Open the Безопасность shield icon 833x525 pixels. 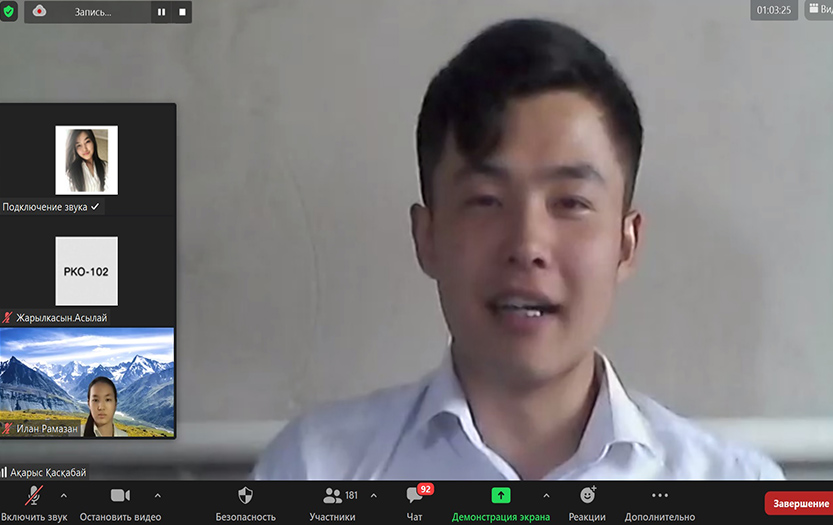pos(245,496)
